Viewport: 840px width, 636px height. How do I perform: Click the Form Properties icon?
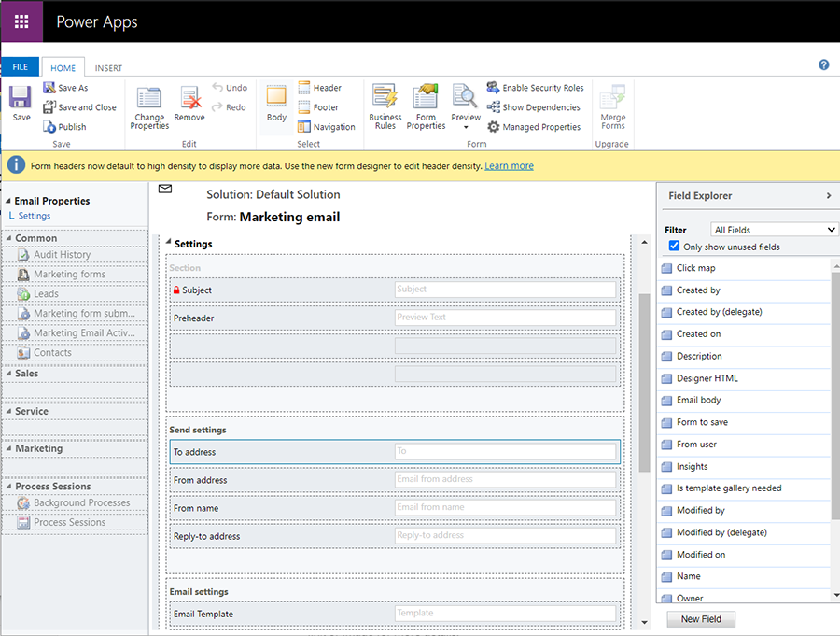[x=426, y=103]
